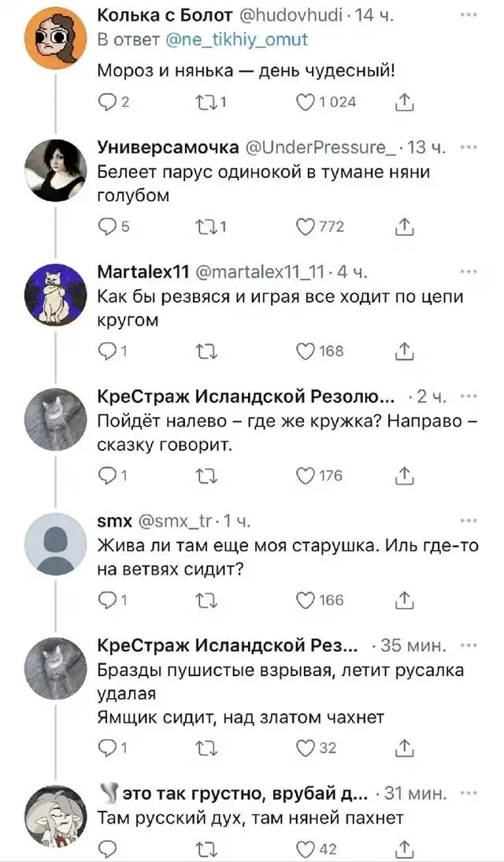
Task: Retweet smx's "моя старушка" tweet
Action: point(203,600)
